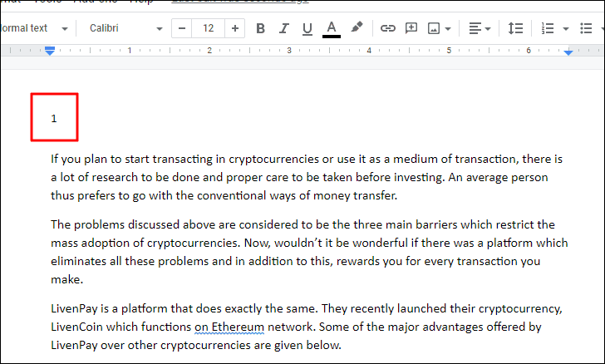Click the underlined words 'on Ethereum'
This screenshot has height=364, width=605.
point(229,327)
